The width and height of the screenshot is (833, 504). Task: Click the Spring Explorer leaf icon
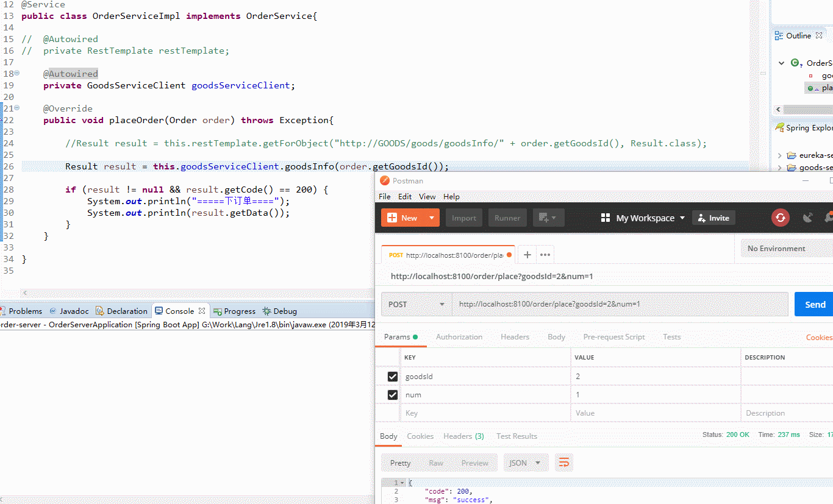[779, 127]
